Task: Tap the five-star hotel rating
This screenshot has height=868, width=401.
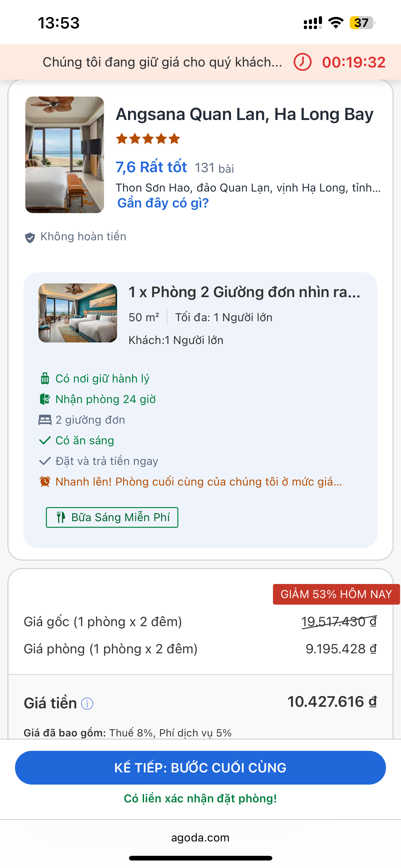Action: click(x=148, y=138)
